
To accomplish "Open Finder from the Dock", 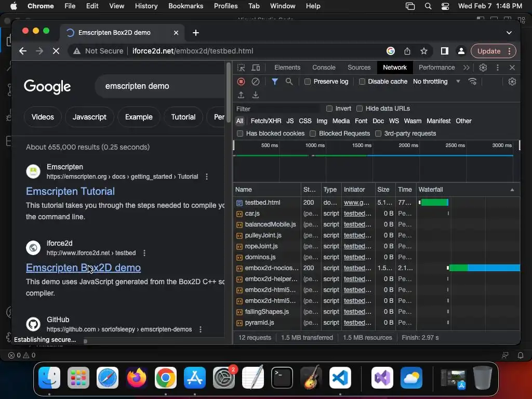I will pos(49,377).
